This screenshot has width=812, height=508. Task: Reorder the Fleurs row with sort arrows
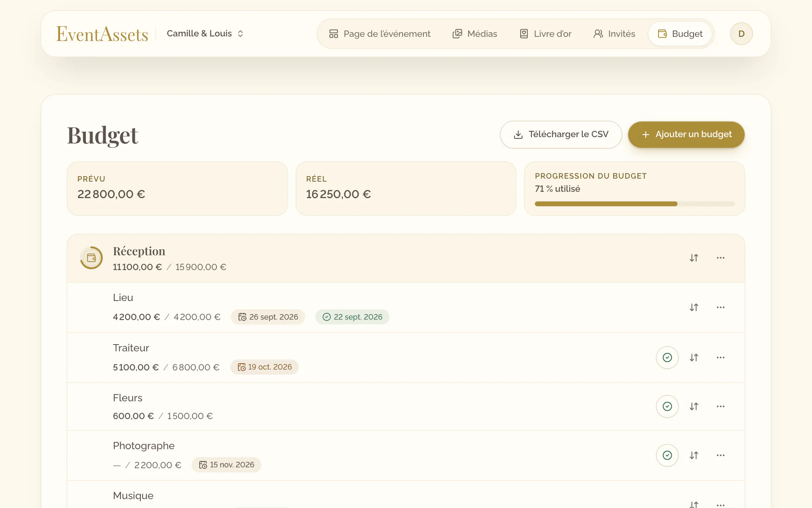pos(694,406)
